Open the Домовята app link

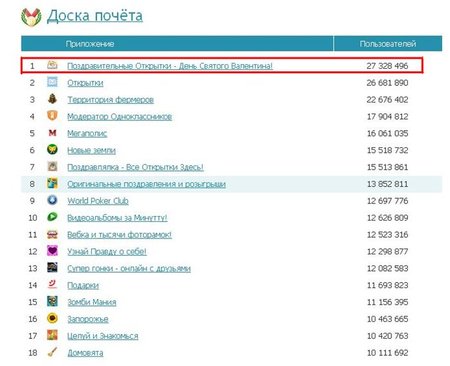85,353
